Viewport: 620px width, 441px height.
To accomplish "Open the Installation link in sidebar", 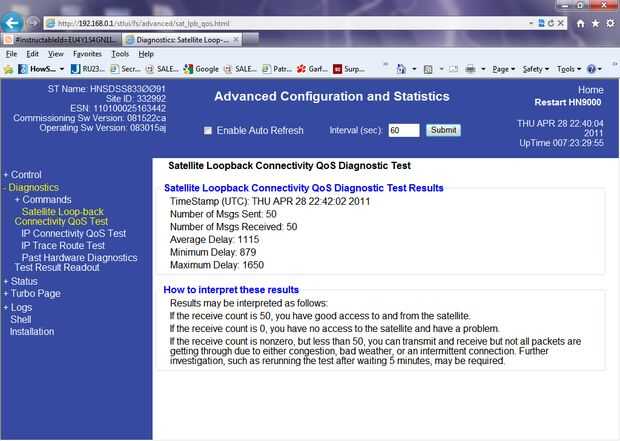I will pyautogui.click(x=32, y=332).
